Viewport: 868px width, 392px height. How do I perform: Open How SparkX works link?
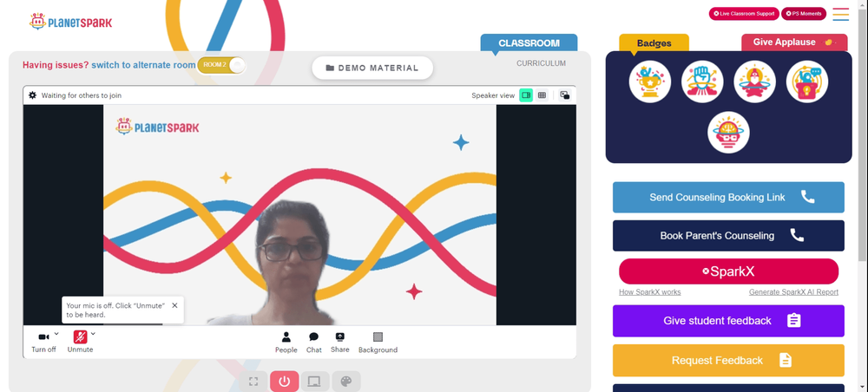tap(650, 292)
